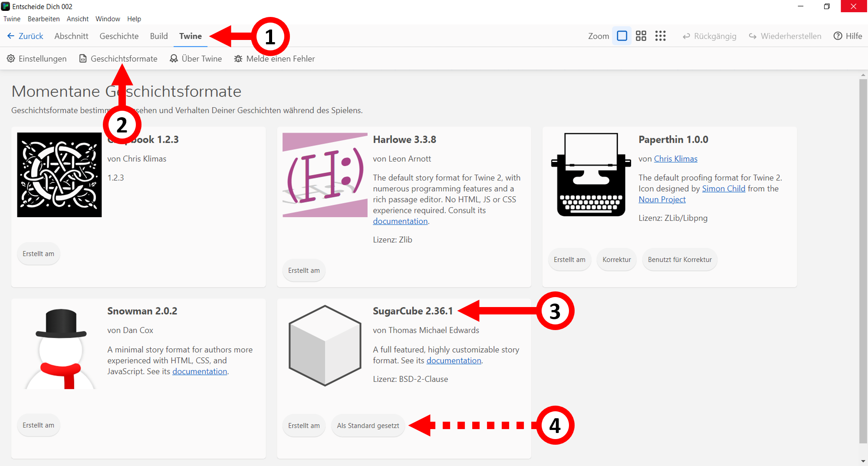Click the Paperthin 1.0.0 heading
Viewport: 868px width, 466px height.
[x=673, y=139]
